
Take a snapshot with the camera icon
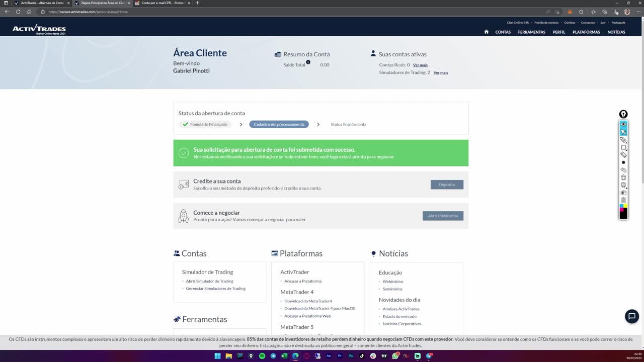(x=623, y=193)
